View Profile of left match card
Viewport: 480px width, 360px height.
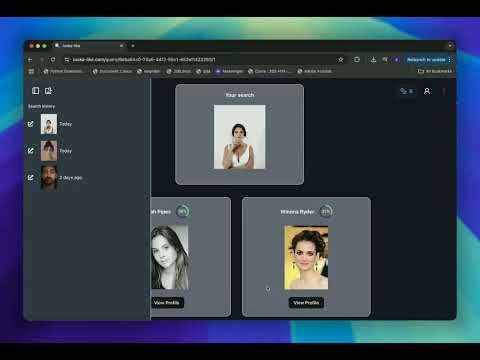click(x=167, y=303)
